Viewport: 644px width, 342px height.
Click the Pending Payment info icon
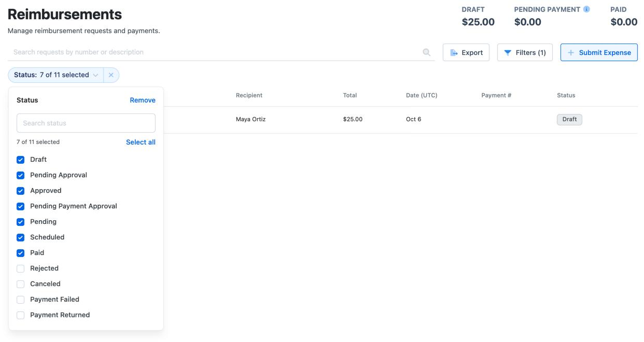(586, 9)
